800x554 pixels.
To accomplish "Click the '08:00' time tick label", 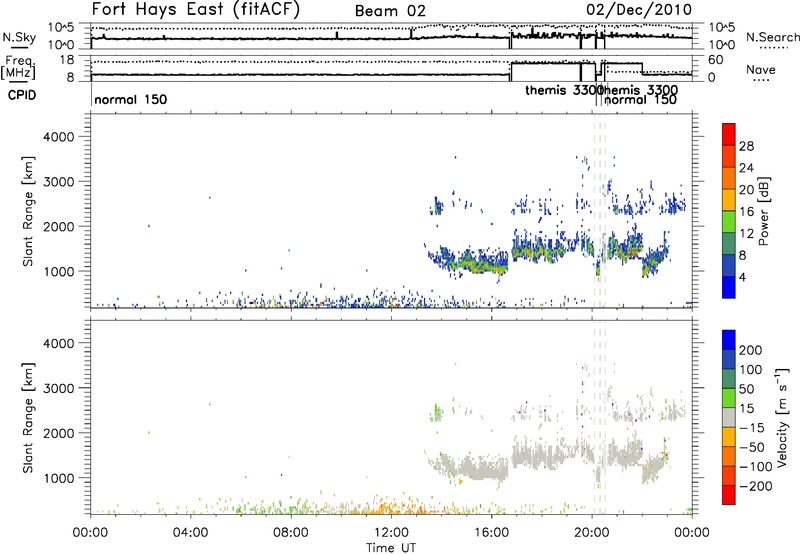I will [291, 533].
